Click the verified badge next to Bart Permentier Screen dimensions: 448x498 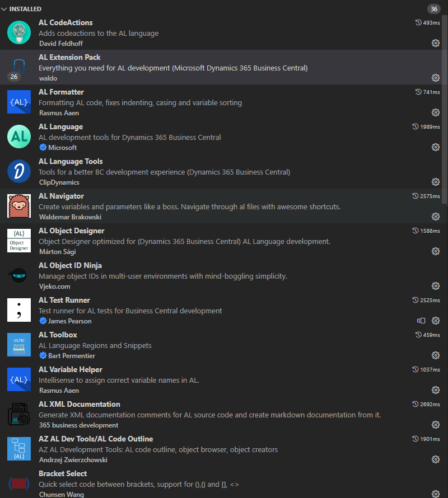click(x=43, y=355)
